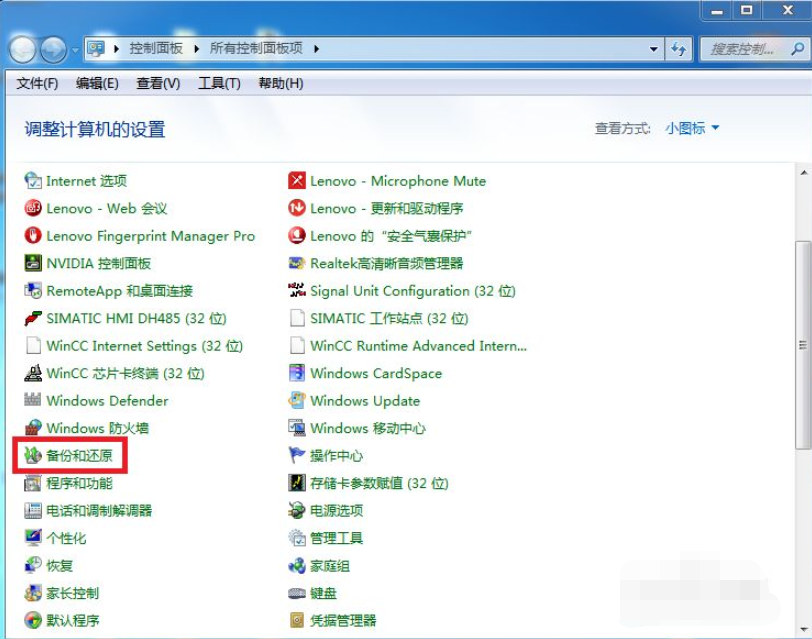Click the 操作中心 flag icon

(297, 455)
